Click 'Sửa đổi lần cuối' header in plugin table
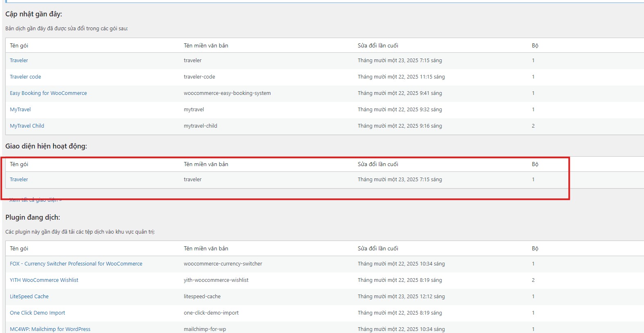This screenshot has width=644, height=333. click(x=378, y=249)
